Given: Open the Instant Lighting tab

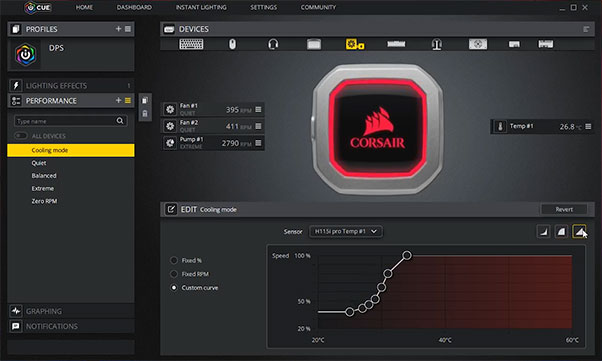Looking at the screenshot, I should 201,7.
